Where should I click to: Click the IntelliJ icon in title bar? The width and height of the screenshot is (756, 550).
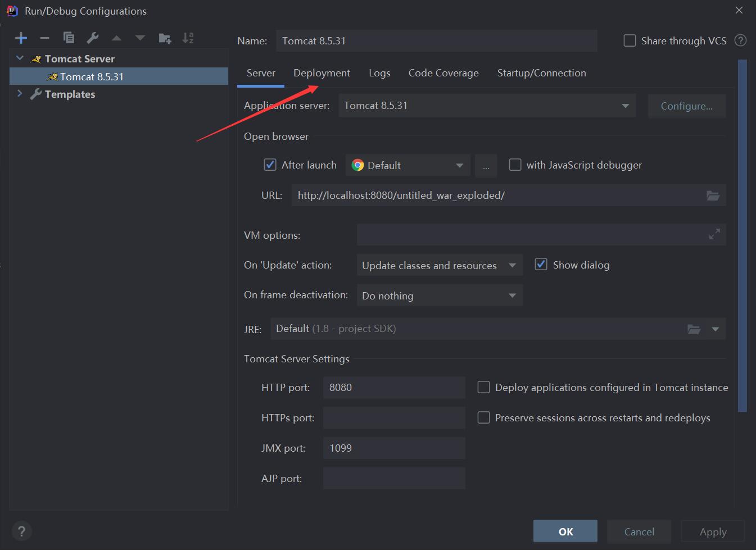pyautogui.click(x=12, y=11)
